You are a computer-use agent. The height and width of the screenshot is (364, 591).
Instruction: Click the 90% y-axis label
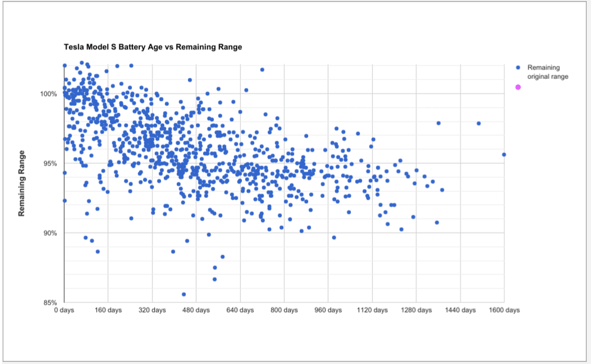tap(51, 233)
